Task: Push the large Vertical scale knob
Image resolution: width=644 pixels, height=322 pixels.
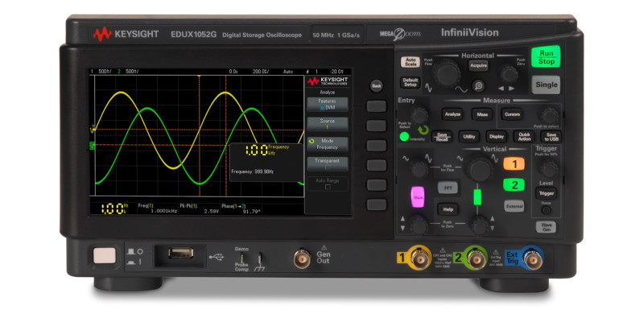Action: 479,169
